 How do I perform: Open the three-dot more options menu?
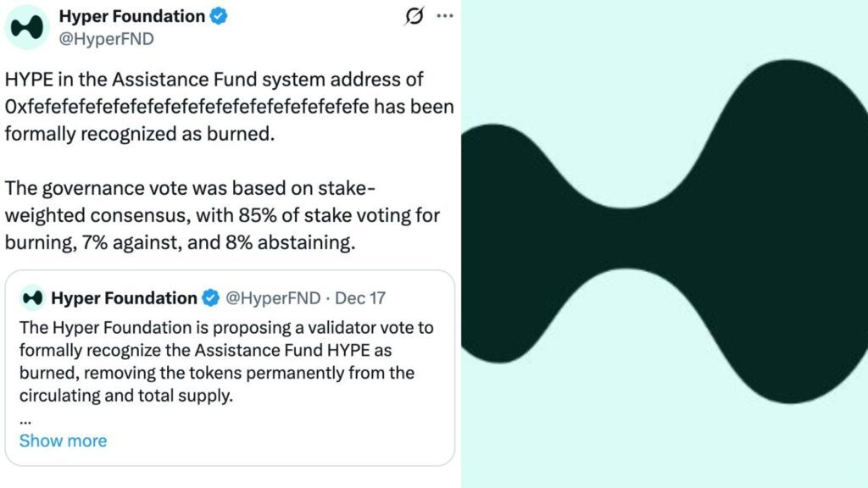(x=442, y=17)
